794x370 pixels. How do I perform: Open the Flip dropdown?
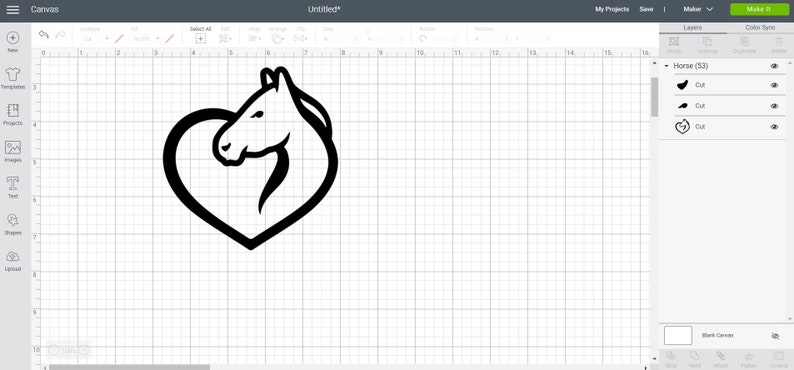pos(301,38)
